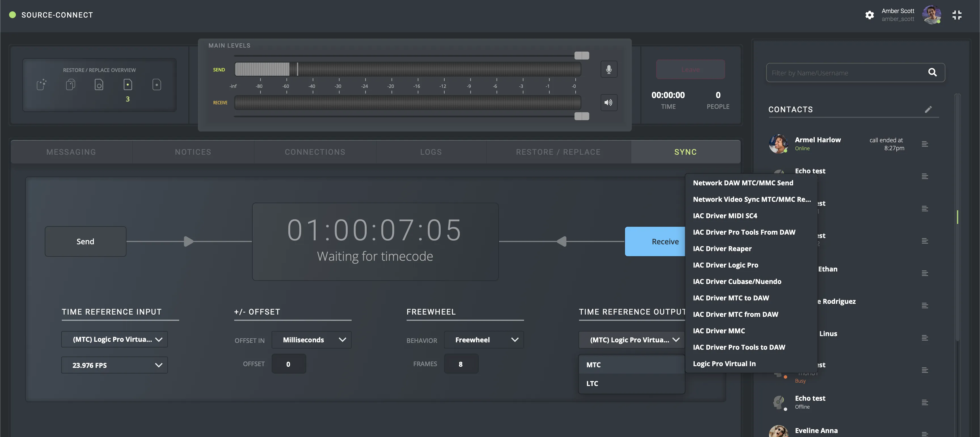This screenshot has width=980, height=437.
Task: Open the first Echo test contact menu icon
Action: click(x=925, y=176)
